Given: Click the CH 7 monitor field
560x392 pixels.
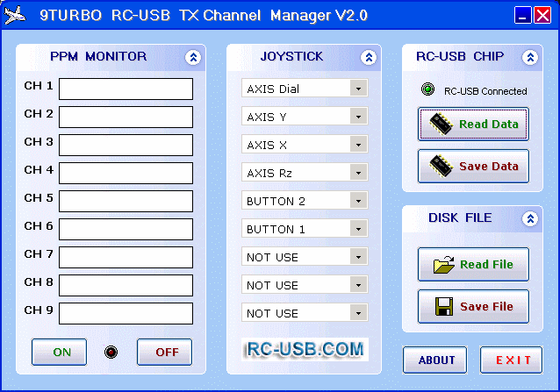Looking at the screenshot, I should [126, 257].
